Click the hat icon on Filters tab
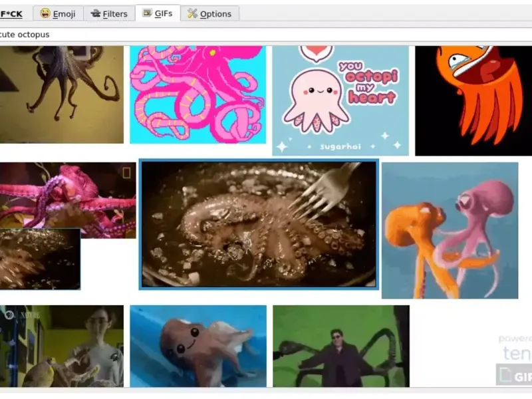This screenshot has width=532, height=399. click(96, 13)
